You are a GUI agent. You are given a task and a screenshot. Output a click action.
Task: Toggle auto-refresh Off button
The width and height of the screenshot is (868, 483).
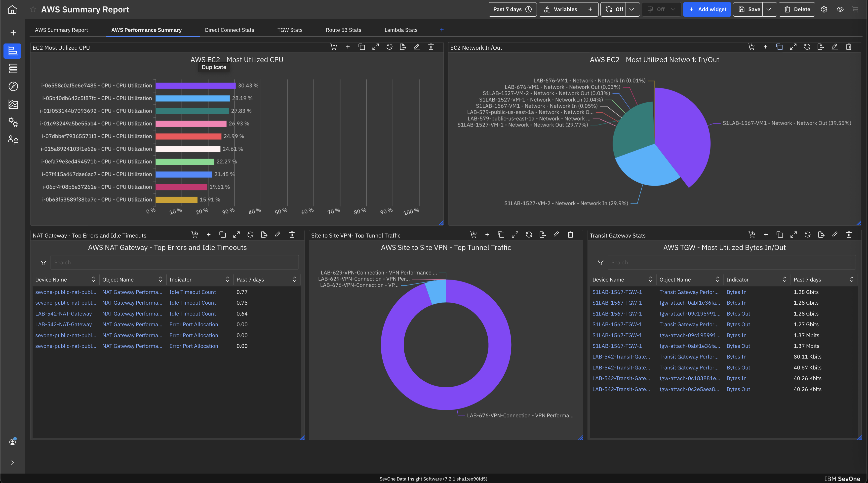(614, 9)
